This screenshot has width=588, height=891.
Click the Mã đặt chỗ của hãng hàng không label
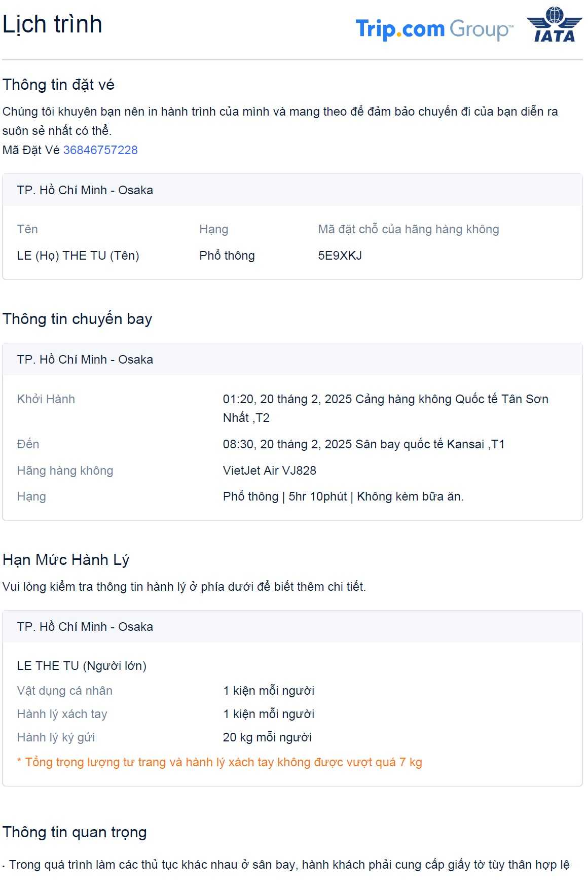click(x=408, y=229)
